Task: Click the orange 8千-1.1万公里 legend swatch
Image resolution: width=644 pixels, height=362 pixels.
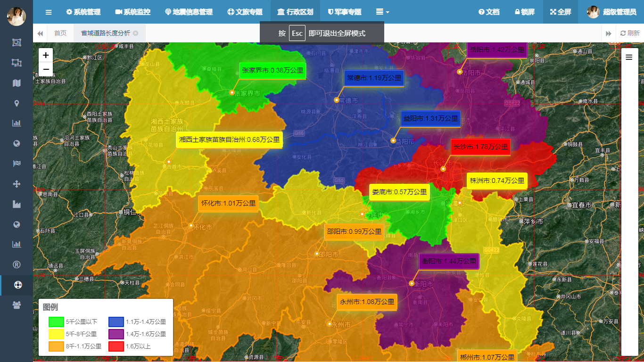Action: (x=56, y=346)
